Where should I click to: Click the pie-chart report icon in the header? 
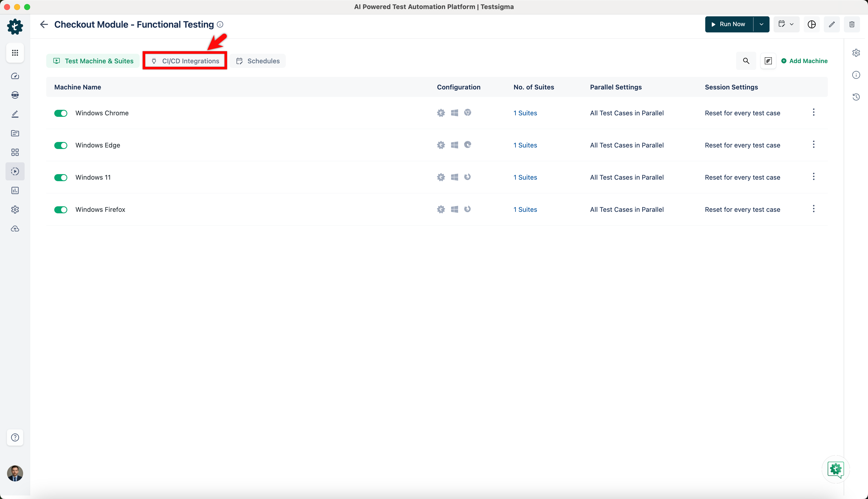point(812,24)
